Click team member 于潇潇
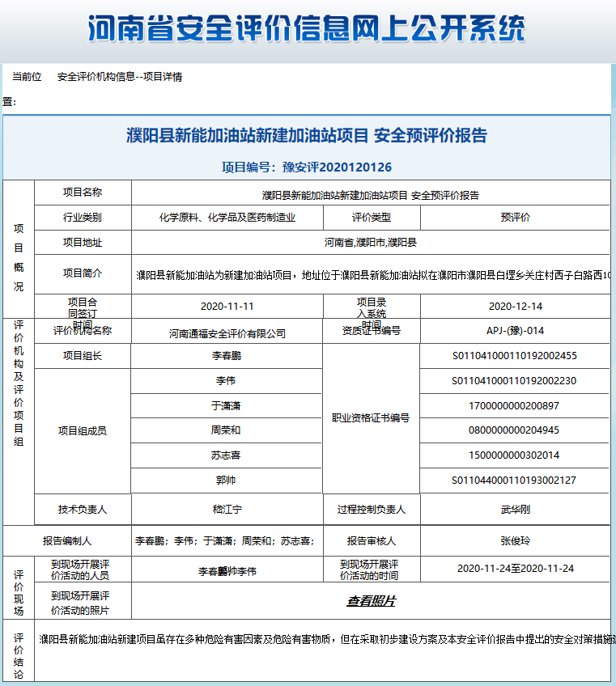The height and width of the screenshot is (686, 616). point(226,405)
